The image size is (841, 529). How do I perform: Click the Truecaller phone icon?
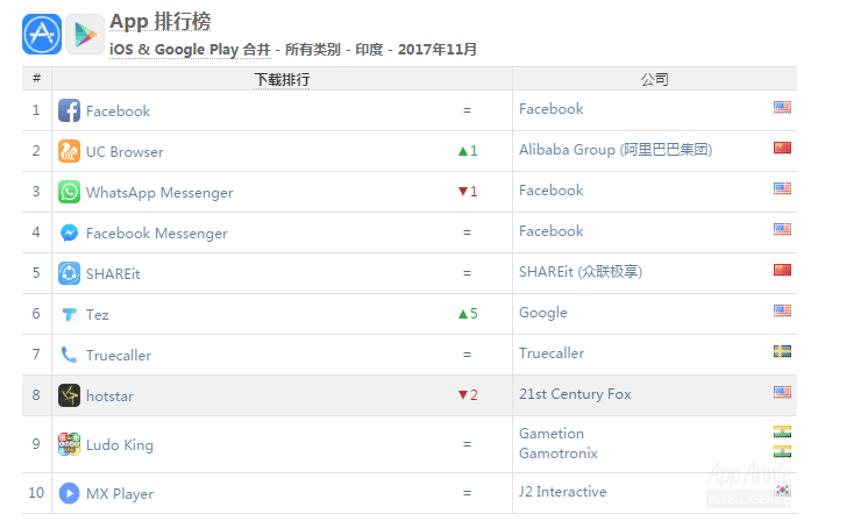pyautogui.click(x=69, y=355)
